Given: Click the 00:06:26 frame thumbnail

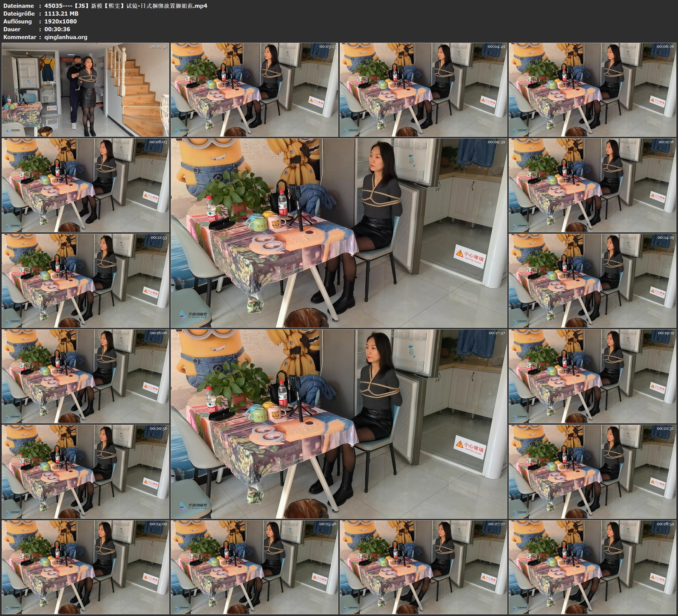Looking at the screenshot, I should pos(593,89).
